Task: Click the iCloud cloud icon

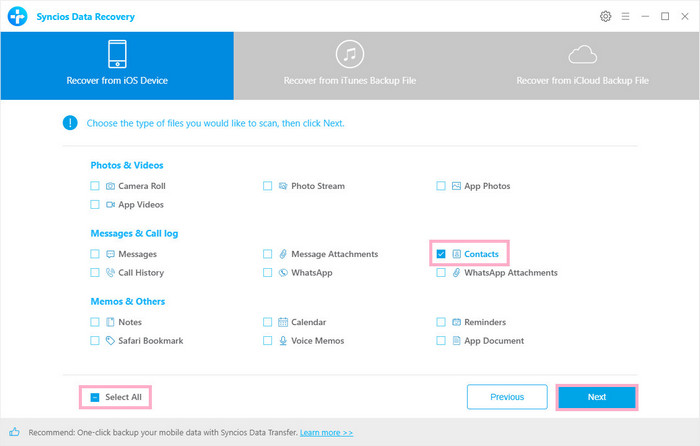Action: [583, 54]
